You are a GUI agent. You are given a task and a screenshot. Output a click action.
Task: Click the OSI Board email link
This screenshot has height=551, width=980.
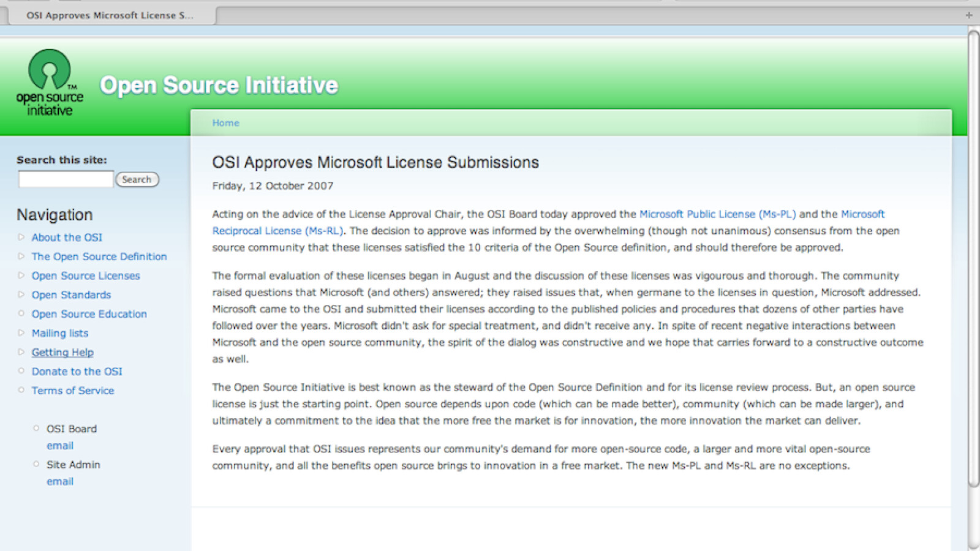point(60,446)
